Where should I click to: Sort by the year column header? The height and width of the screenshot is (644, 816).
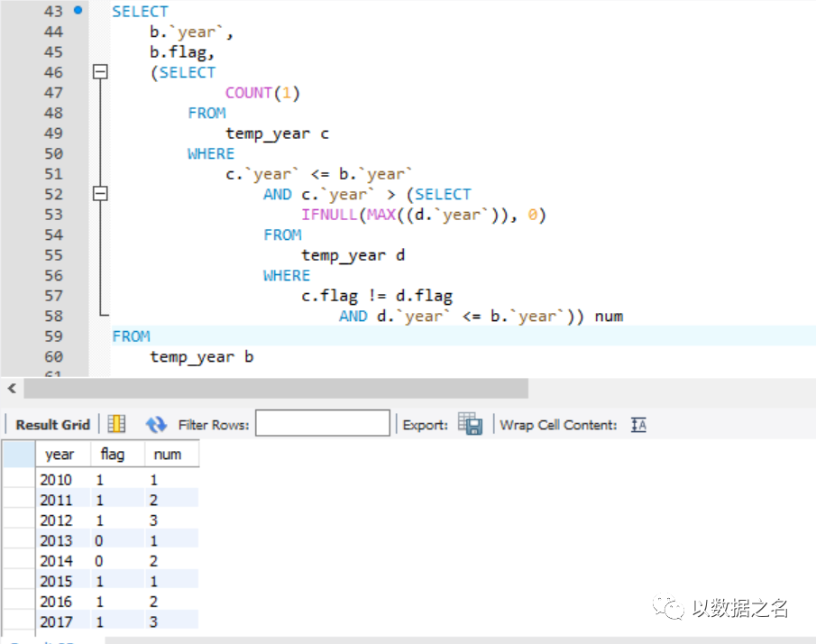tap(63, 454)
